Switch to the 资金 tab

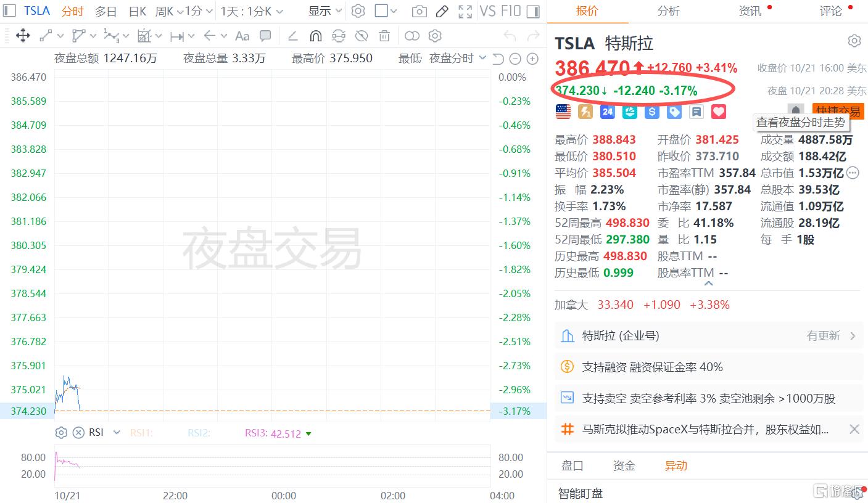tap(624, 466)
